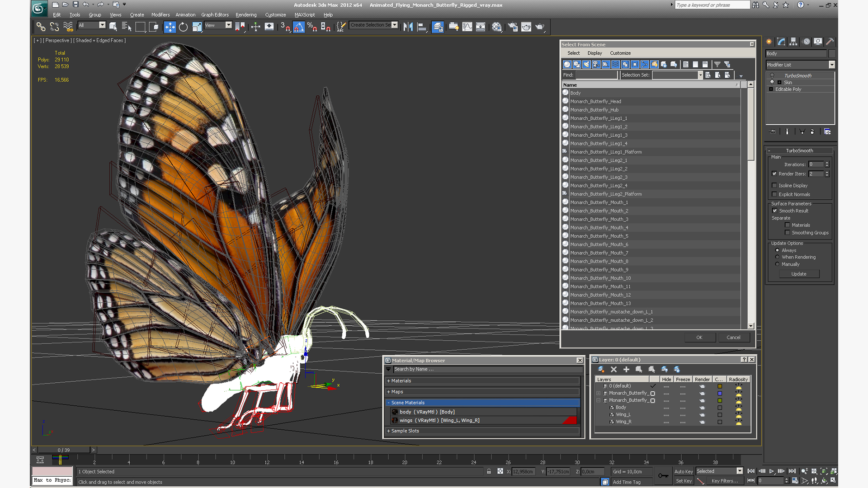868x488 pixels.
Task: Open the Create Selection Set dropdown
Action: [x=395, y=25]
